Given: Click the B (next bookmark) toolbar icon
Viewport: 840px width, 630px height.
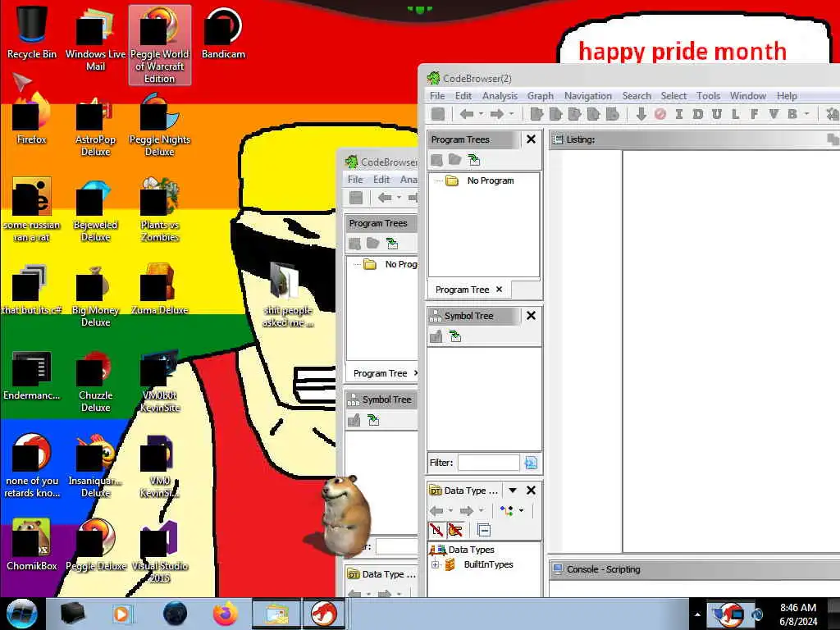Looking at the screenshot, I should click(x=792, y=114).
